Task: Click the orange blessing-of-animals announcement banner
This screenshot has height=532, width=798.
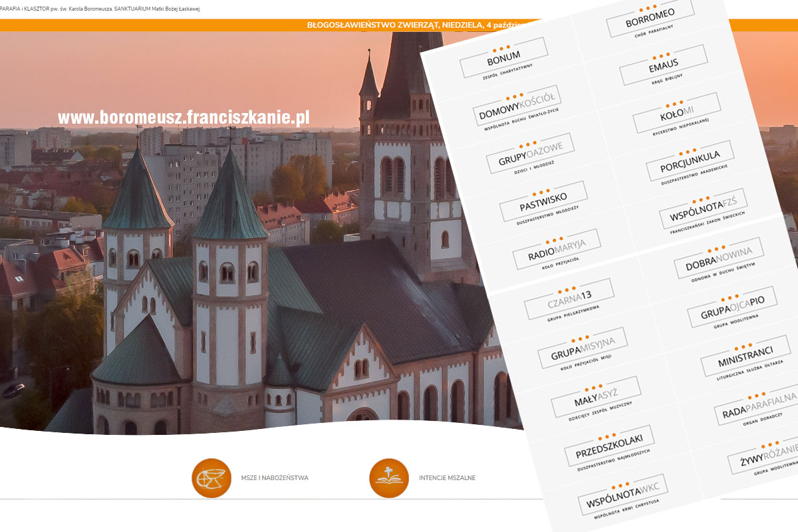Action: 412,25
